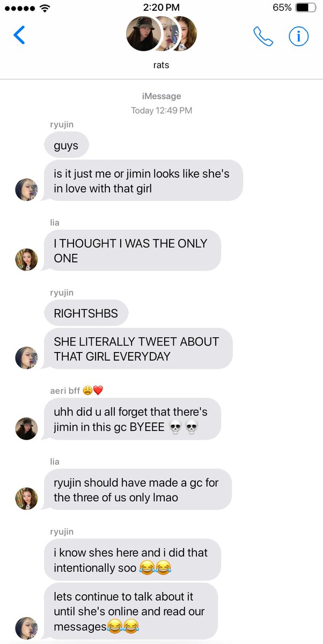Tap the 'SHE LITERALLY TWEET ABOUT' bubble

coord(138,349)
